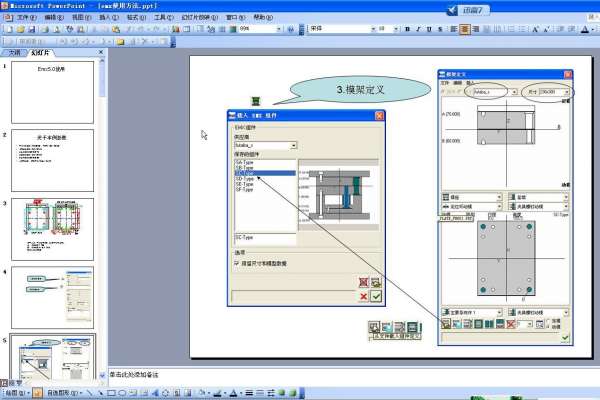Increase font size with large A icon
The image size is (600, 400).
(x=535, y=29)
